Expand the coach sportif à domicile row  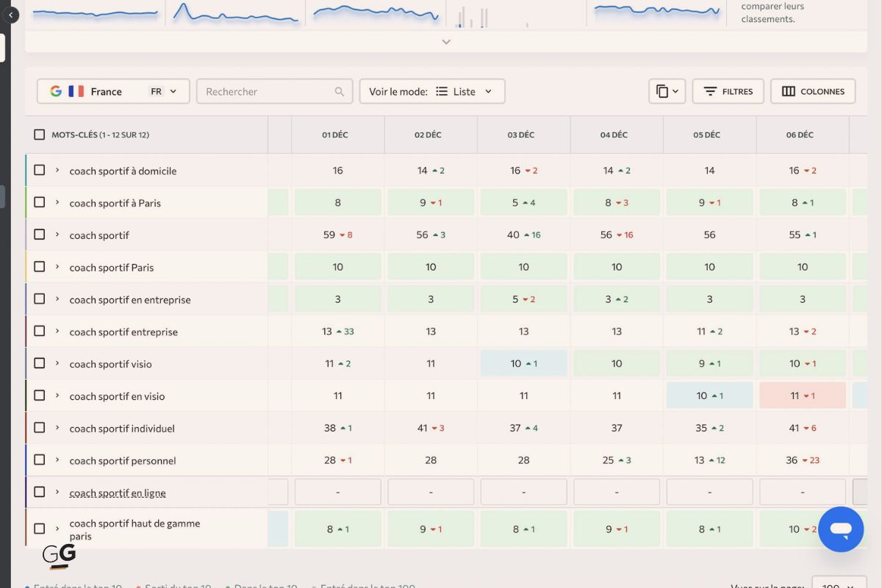pyautogui.click(x=57, y=171)
